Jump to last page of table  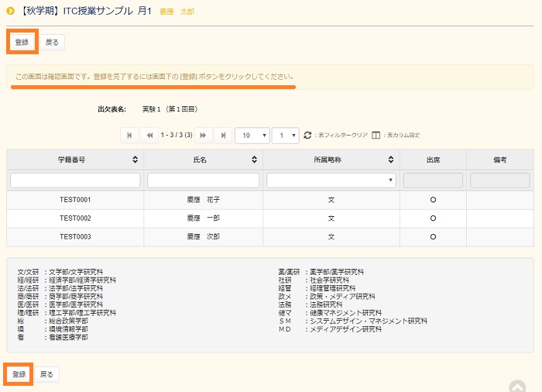coord(222,135)
